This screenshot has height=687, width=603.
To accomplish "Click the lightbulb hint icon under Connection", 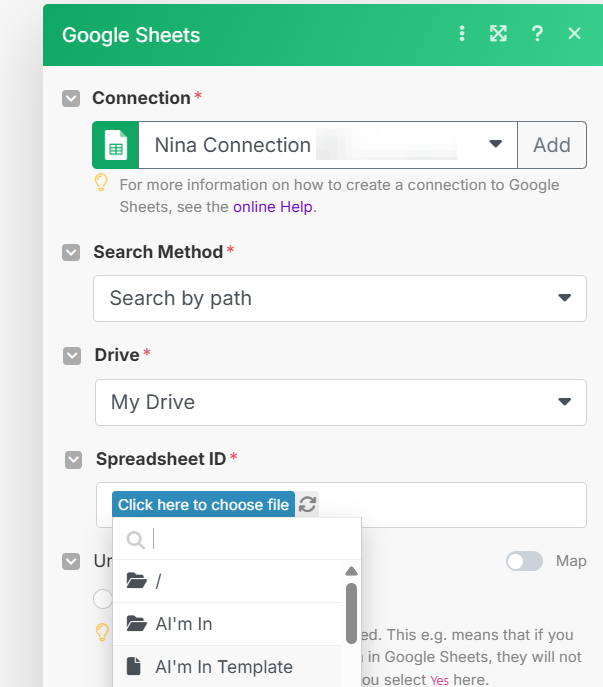I will (101, 183).
